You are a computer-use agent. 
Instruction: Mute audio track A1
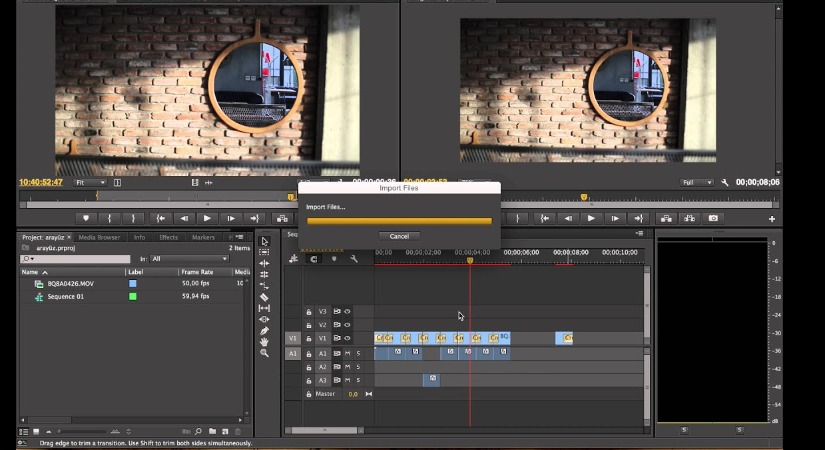pos(347,353)
